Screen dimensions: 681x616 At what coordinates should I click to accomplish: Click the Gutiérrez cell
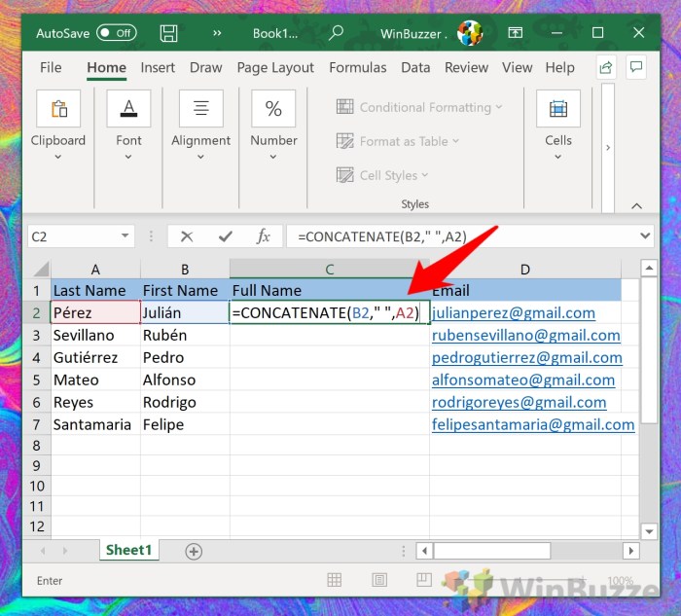pos(95,357)
